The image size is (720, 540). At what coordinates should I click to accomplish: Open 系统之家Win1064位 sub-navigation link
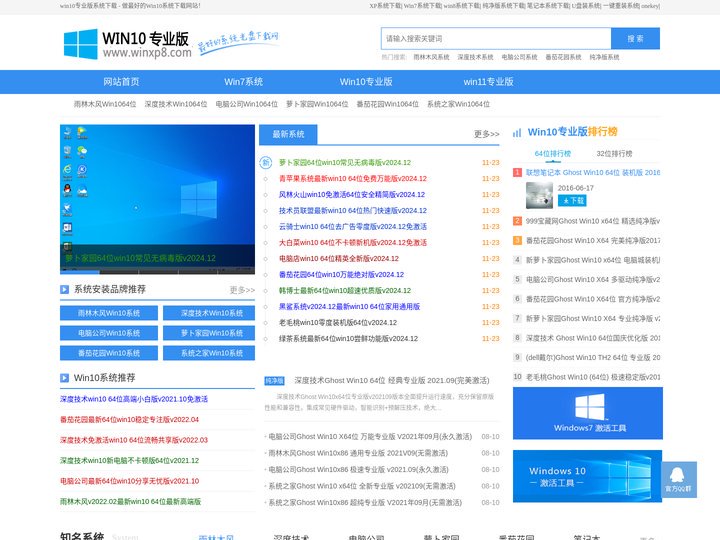click(458, 104)
